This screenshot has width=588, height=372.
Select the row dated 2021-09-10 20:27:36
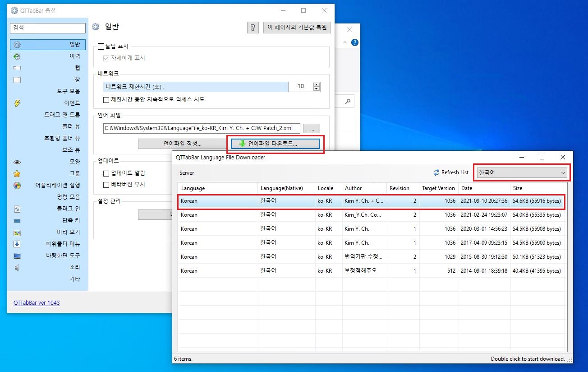click(372, 201)
